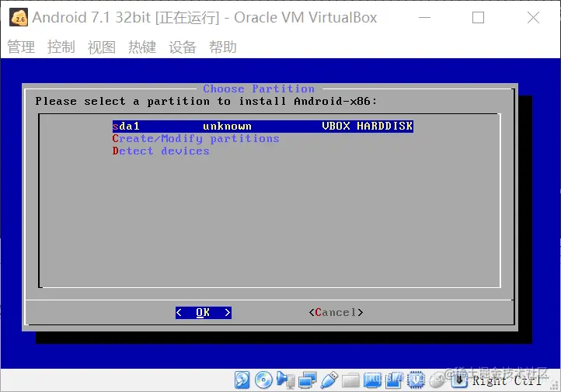The image size is (561, 392).
Task: Select Detect devices option
Action: pyautogui.click(x=161, y=151)
